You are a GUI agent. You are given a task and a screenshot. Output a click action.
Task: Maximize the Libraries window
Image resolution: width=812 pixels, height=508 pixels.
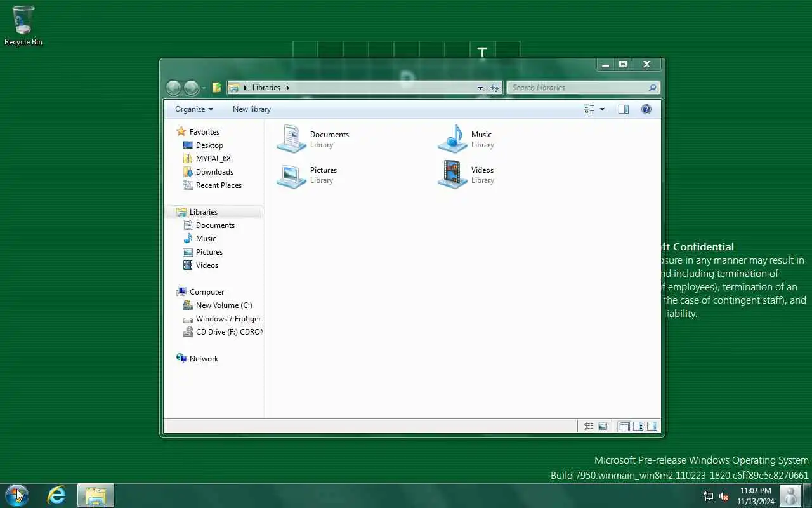pos(624,64)
